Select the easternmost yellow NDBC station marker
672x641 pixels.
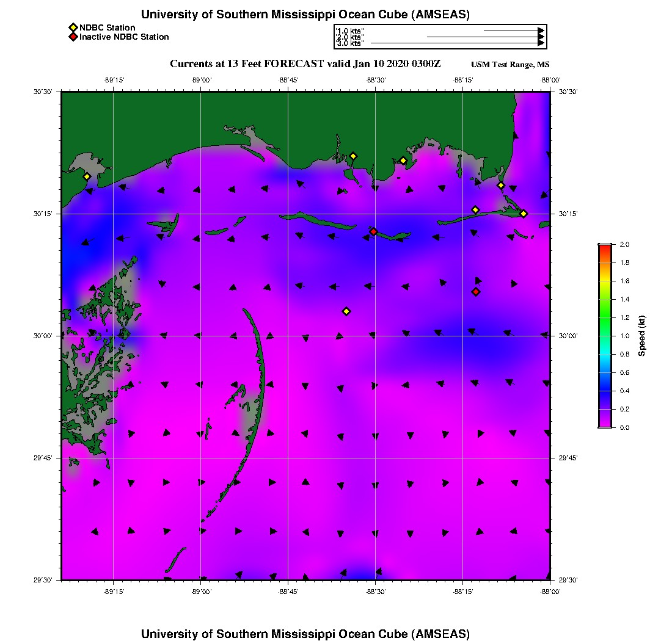click(x=524, y=213)
